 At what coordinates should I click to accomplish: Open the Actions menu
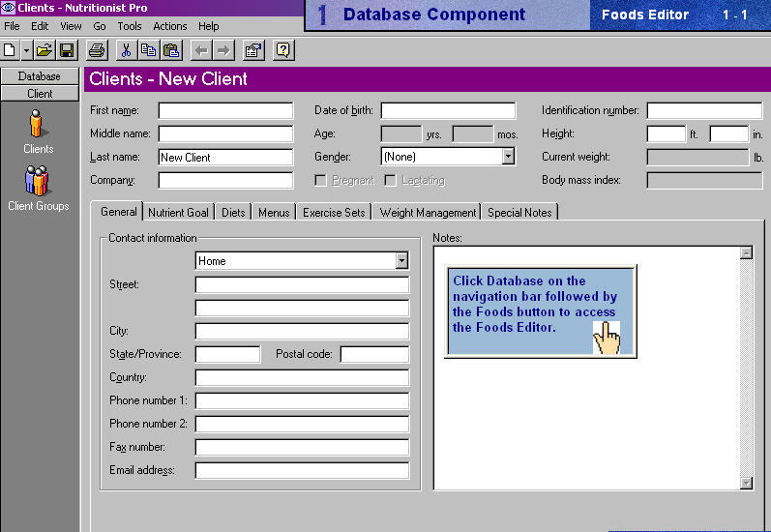(170, 26)
